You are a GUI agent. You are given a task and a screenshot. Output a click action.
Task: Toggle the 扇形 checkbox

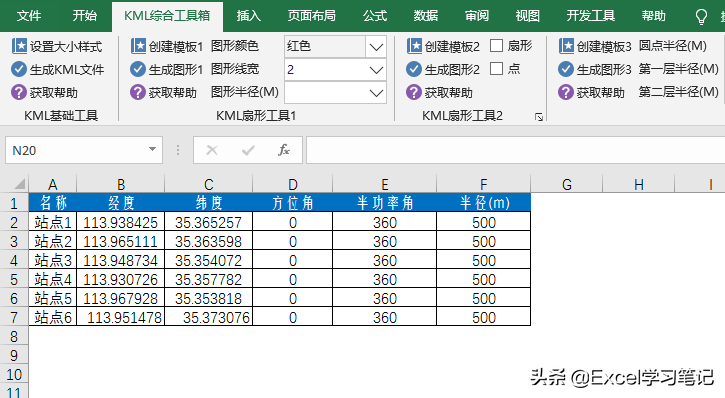coord(496,46)
